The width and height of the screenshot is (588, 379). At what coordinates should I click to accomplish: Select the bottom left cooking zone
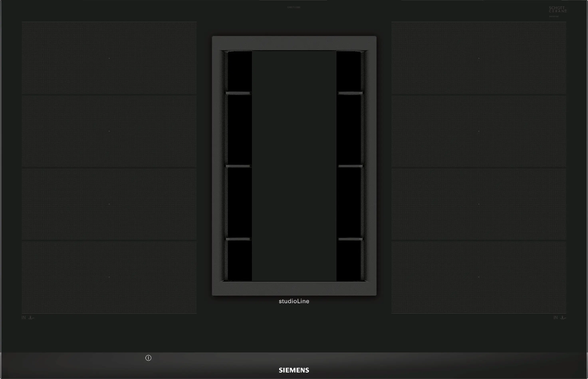pyautogui.click(x=109, y=277)
